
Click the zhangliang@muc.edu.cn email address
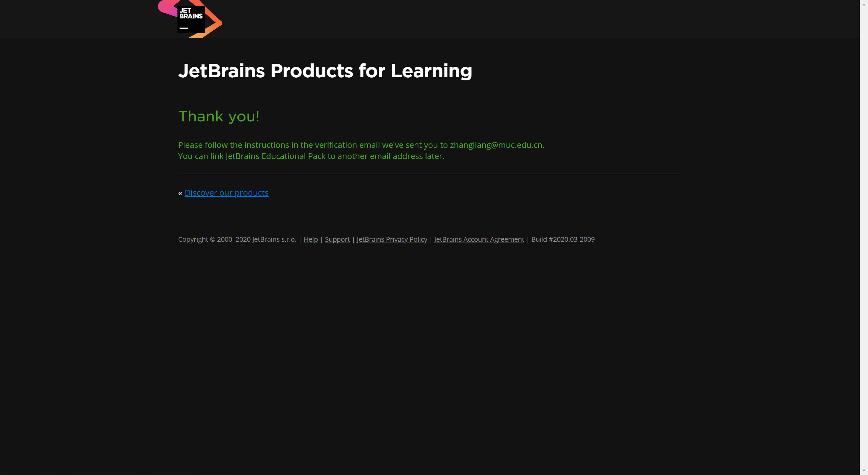(x=496, y=145)
